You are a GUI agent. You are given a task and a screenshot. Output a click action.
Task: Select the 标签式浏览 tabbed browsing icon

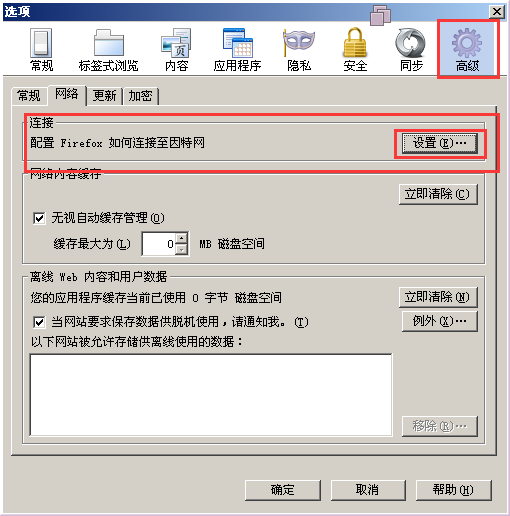click(108, 50)
